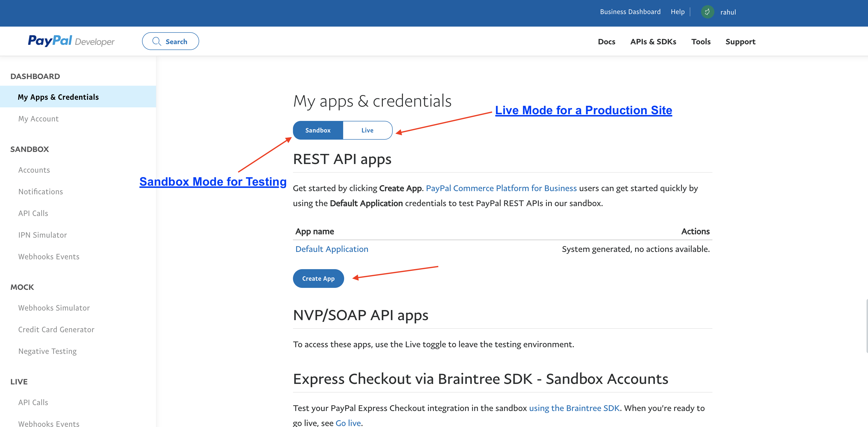
Task: Click the 'REST API apps' heading
Action: (342, 159)
